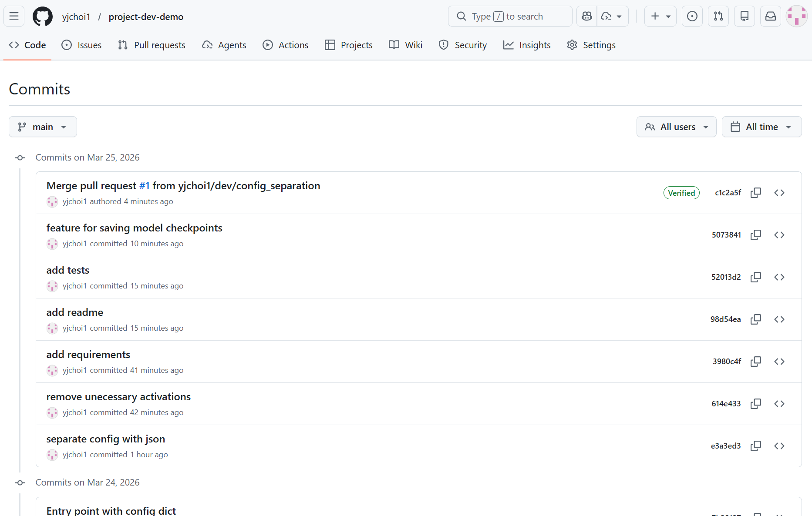Open the All time date filter
The width and height of the screenshot is (812, 516).
[761, 127]
